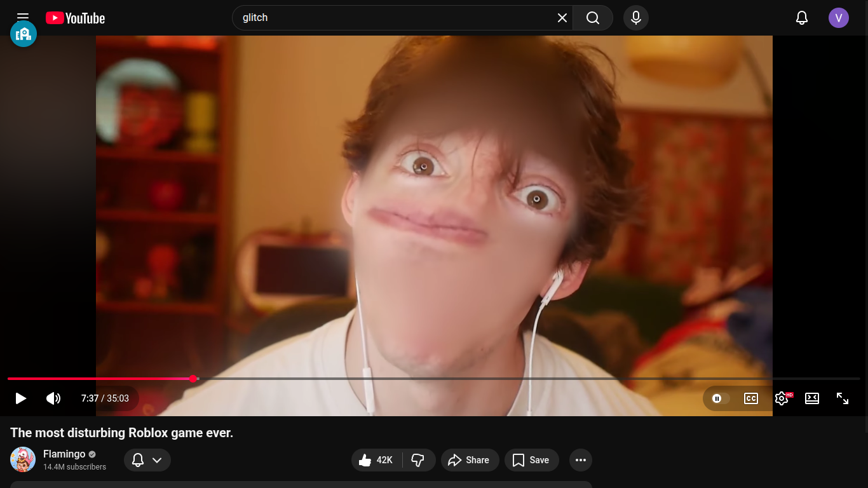868x488 pixels.
Task: Switch to theater mode
Action: 811,398
